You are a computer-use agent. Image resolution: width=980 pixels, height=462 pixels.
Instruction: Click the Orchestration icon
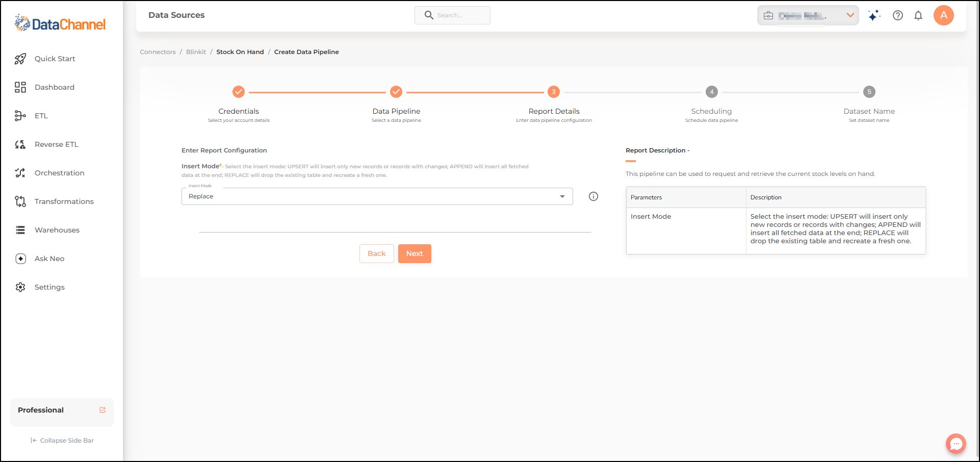[20, 173]
